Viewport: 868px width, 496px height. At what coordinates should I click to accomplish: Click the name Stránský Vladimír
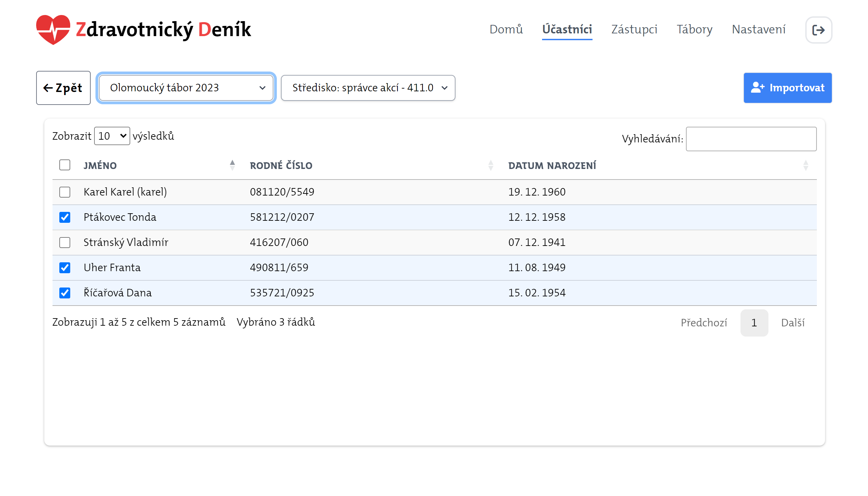(126, 242)
